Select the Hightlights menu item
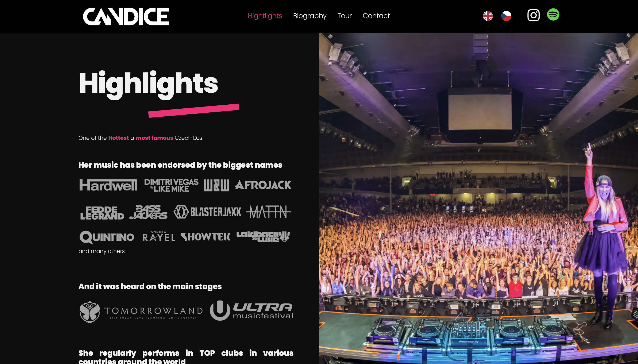This screenshot has width=638, height=364. [x=265, y=16]
